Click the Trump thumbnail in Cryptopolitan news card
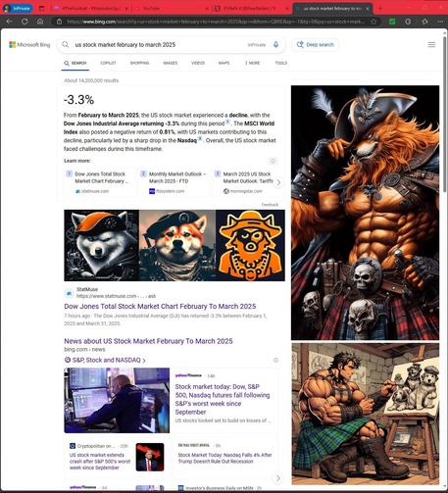 [x=150, y=457]
